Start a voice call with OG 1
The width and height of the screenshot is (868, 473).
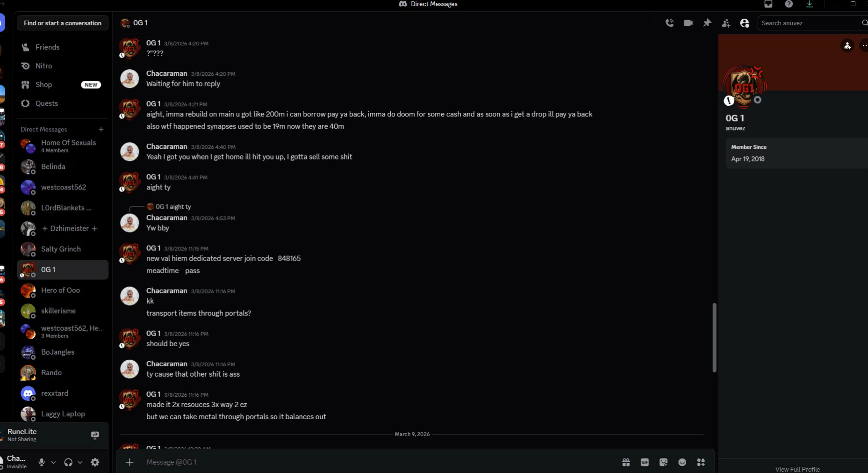[x=669, y=23]
